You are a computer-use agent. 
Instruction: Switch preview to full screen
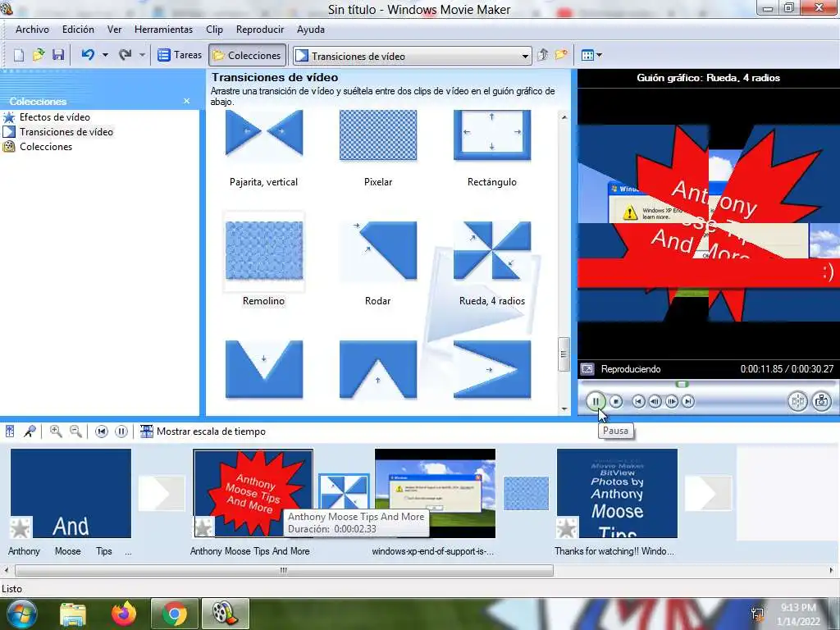point(587,369)
